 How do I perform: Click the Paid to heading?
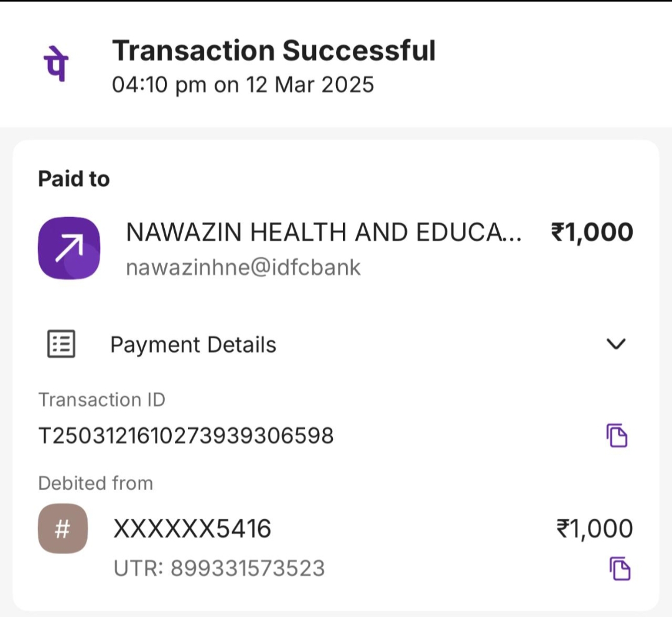coord(73,179)
